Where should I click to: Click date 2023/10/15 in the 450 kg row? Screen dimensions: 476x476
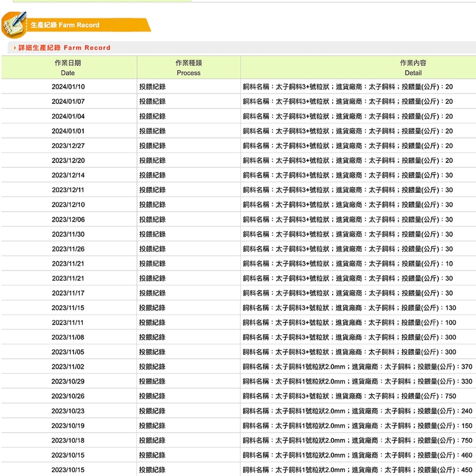pyautogui.click(x=68, y=470)
